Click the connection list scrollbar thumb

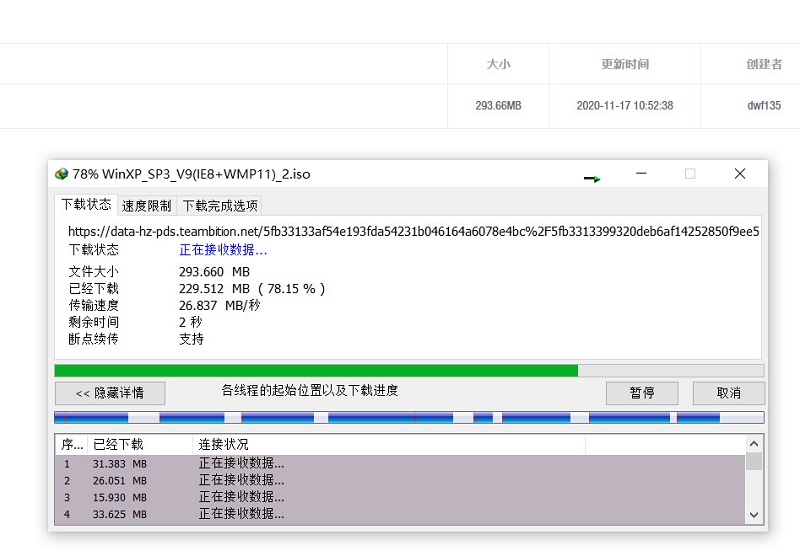[754, 461]
